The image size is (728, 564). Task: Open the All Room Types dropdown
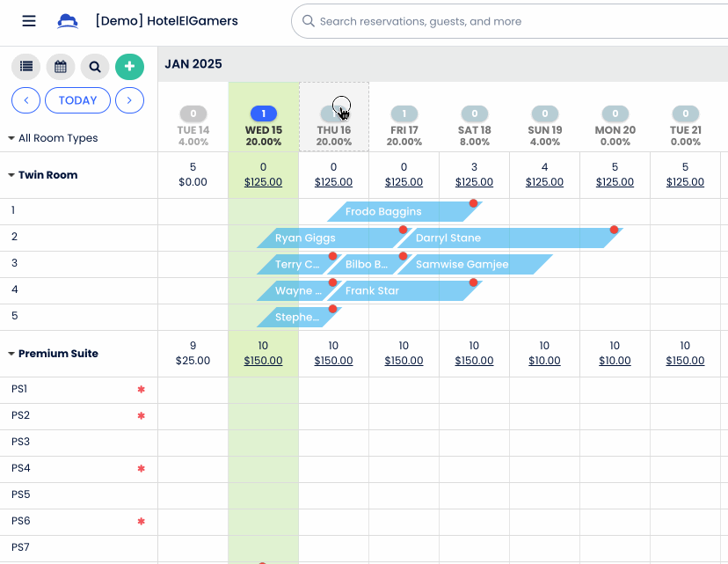(53, 138)
